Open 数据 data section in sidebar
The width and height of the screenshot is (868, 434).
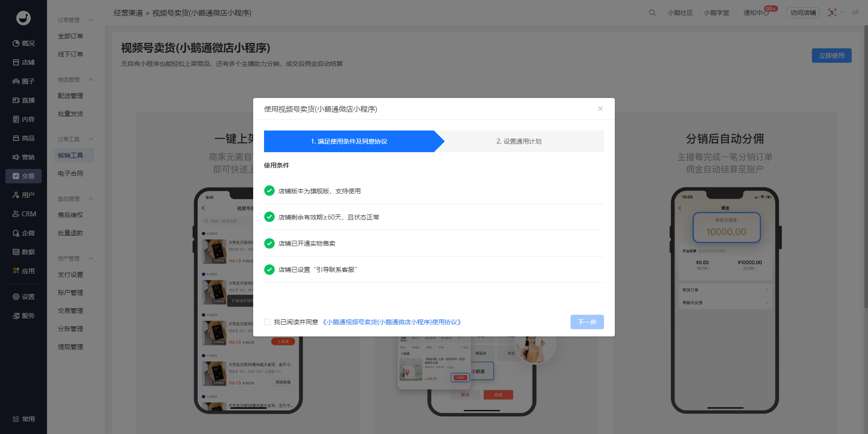tap(24, 252)
